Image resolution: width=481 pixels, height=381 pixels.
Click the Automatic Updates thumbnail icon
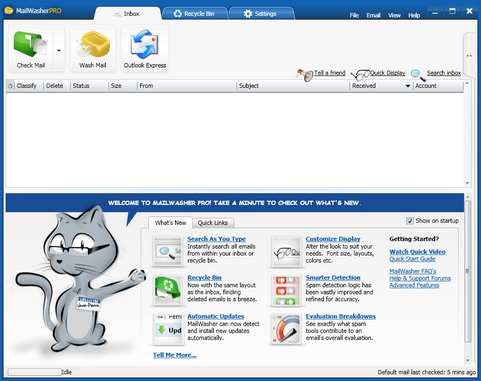pos(168,329)
